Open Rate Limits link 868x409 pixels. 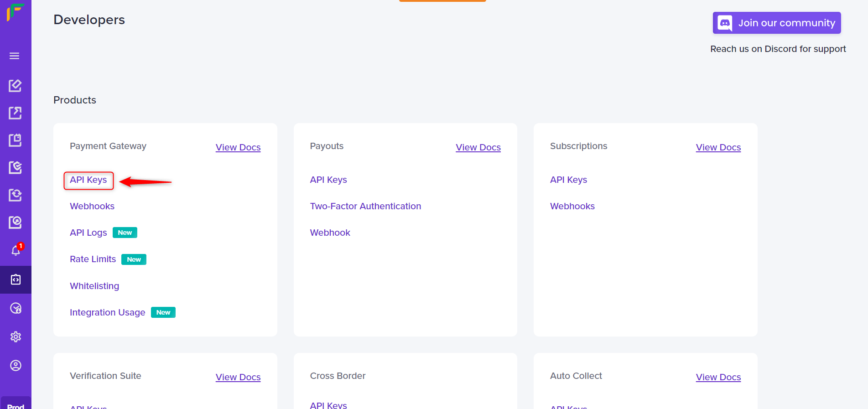point(93,259)
